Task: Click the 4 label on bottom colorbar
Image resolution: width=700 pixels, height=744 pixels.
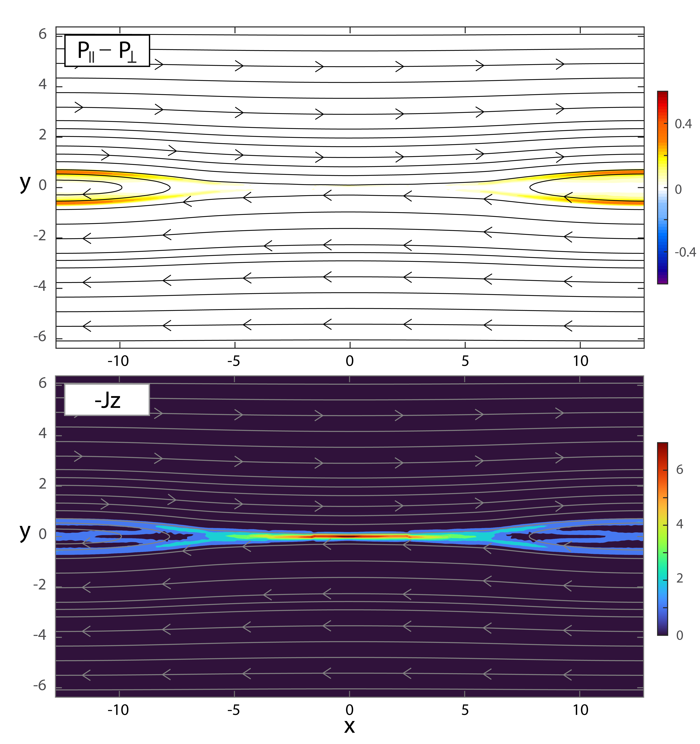Action: pos(679,524)
